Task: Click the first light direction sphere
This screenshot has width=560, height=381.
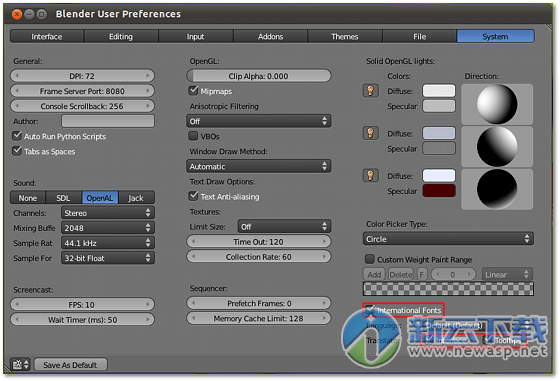Action: tap(497, 104)
